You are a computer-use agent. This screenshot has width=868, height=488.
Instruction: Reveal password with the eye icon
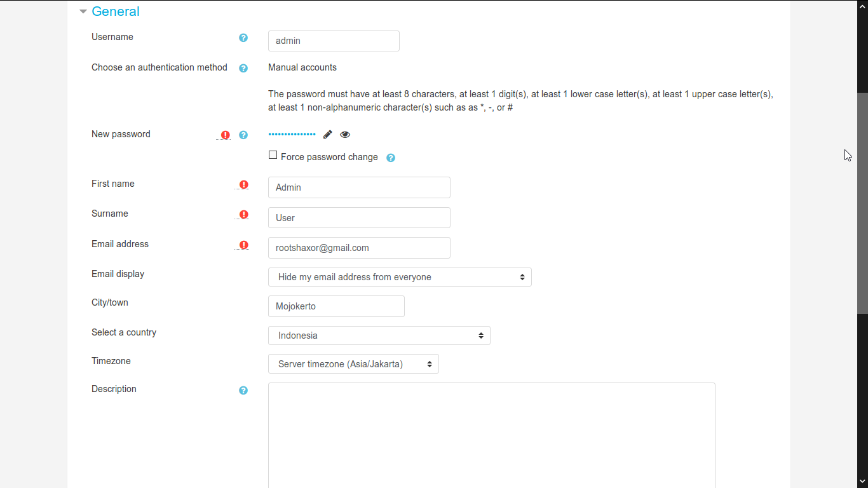pyautogui.click(x=345, y=135)
